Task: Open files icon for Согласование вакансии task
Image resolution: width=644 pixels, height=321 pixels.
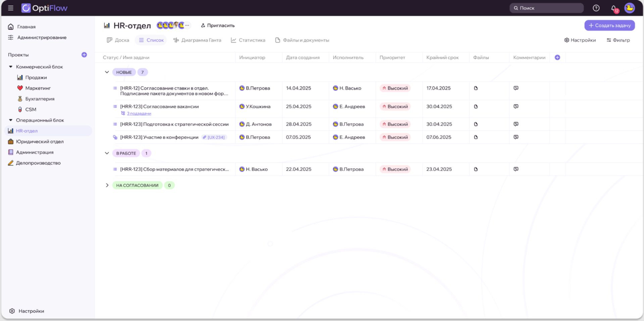Action: coord(476,107)
